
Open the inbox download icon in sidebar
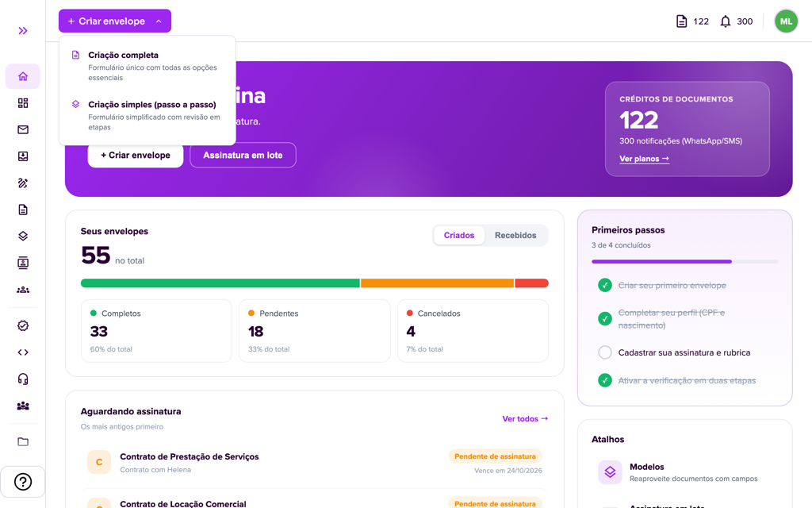pos(23,156)
